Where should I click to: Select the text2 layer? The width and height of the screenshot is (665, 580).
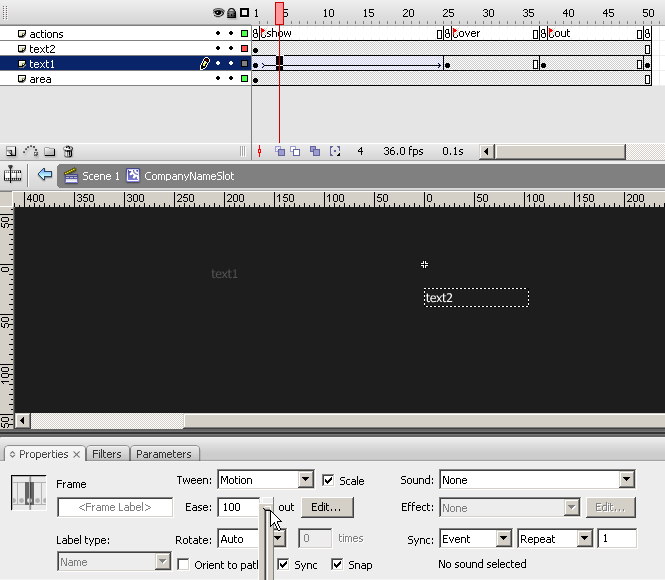(x=43, y=48)
